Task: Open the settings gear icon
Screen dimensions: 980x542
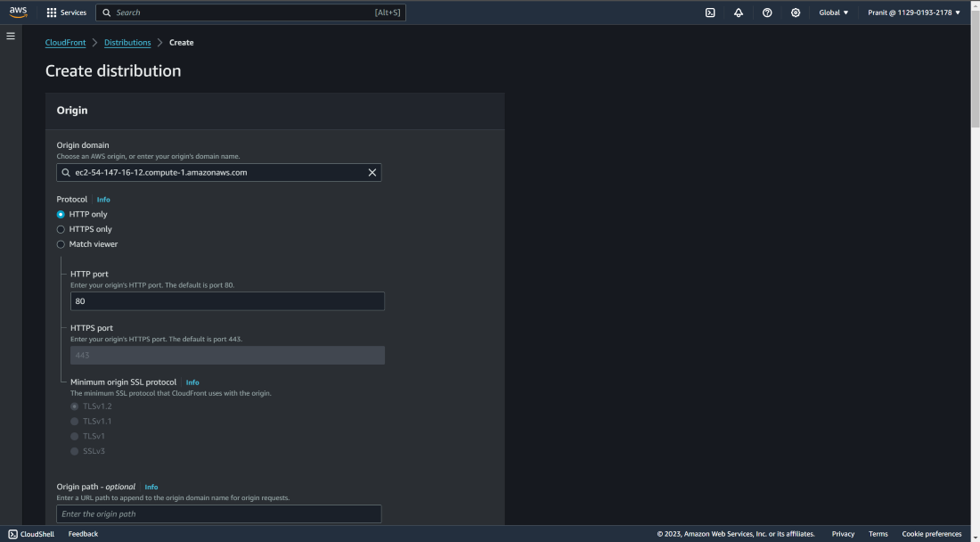Action: 795,12
